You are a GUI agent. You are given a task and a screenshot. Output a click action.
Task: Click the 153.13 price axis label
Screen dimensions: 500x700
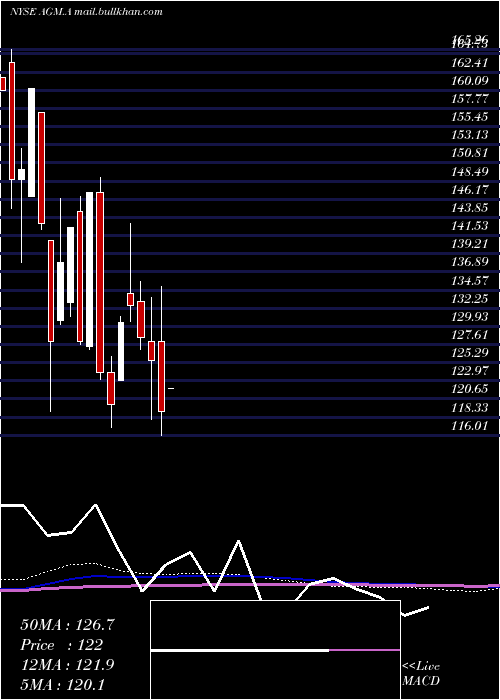[470, 135]
